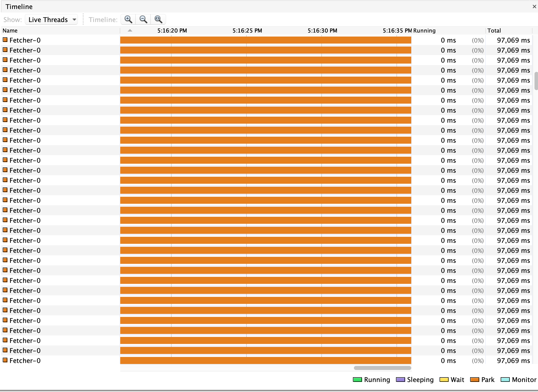
Task: Sort threads by the Name column
Action: pos(10,30)
